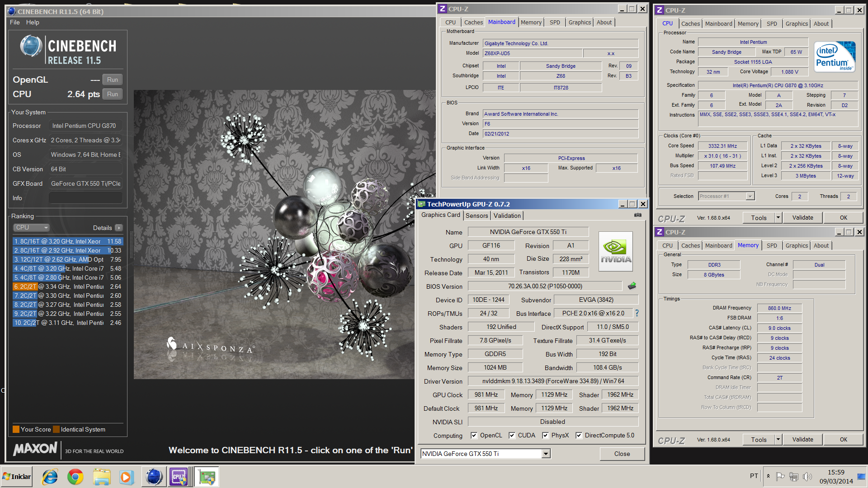Click the Bus Interface question mark icon
This screenshot has height=488, width=868.
pos(637,313)
